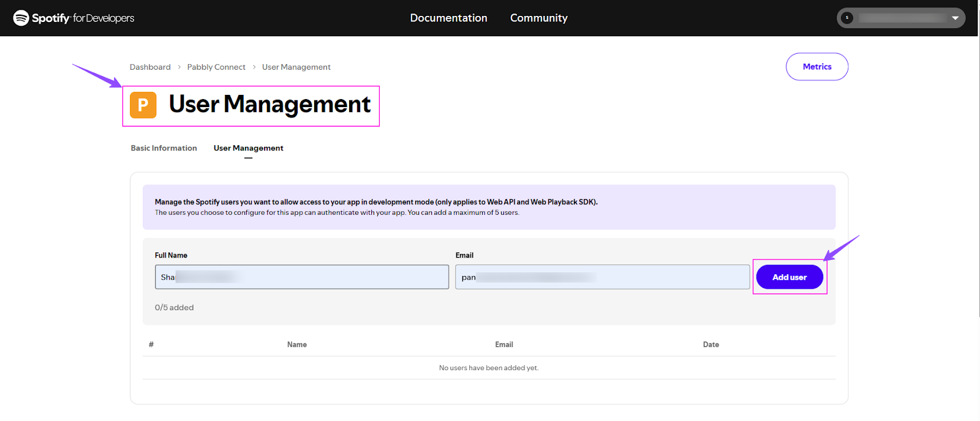Image resolution: width=980 pixels, height=421 pixels.
Task: Focus the Email input field
Action: tap(602, 277)
